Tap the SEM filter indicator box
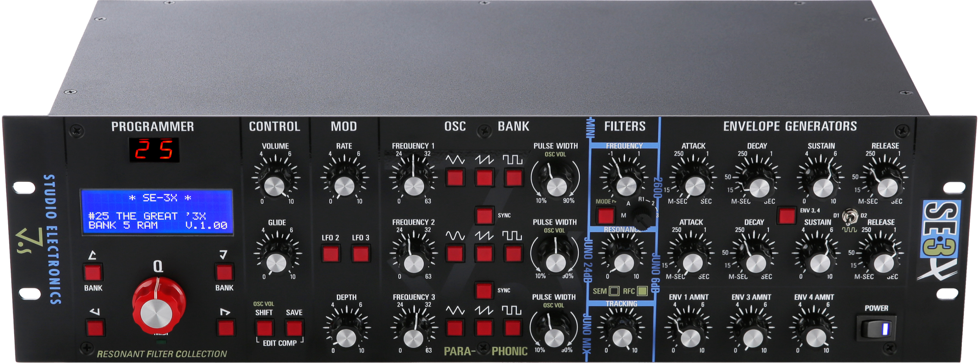Viewport: 980px width, 363px height. click(613, 291)
